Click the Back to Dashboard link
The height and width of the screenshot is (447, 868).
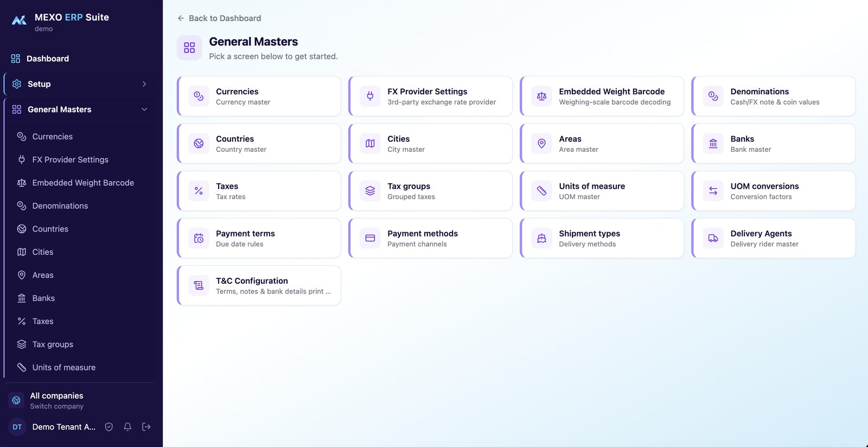pos(219,18)
